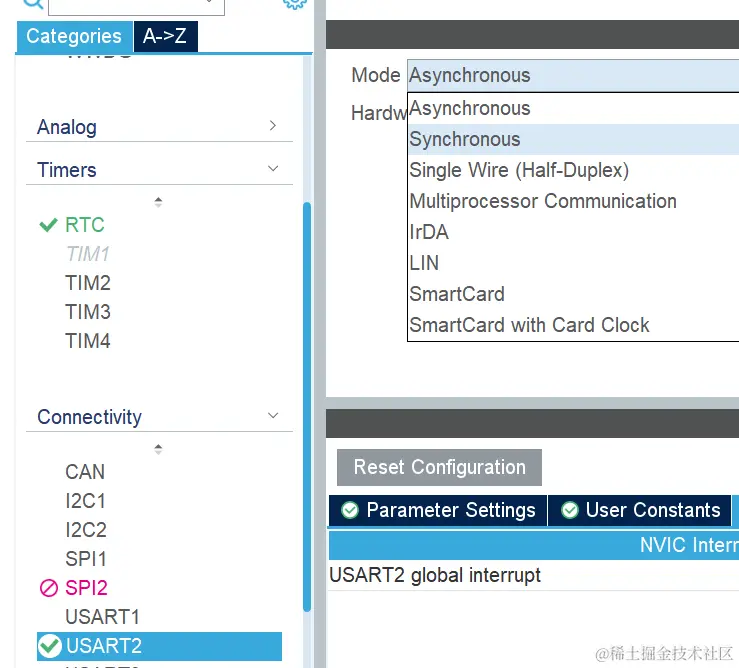
Task: Click the search magnifier icon
Action: tap(33, 4)
